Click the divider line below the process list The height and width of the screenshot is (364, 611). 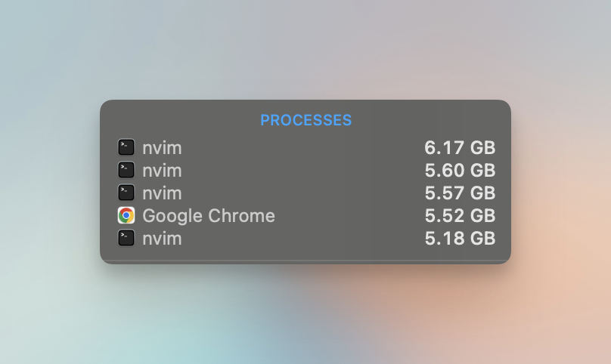305,261
